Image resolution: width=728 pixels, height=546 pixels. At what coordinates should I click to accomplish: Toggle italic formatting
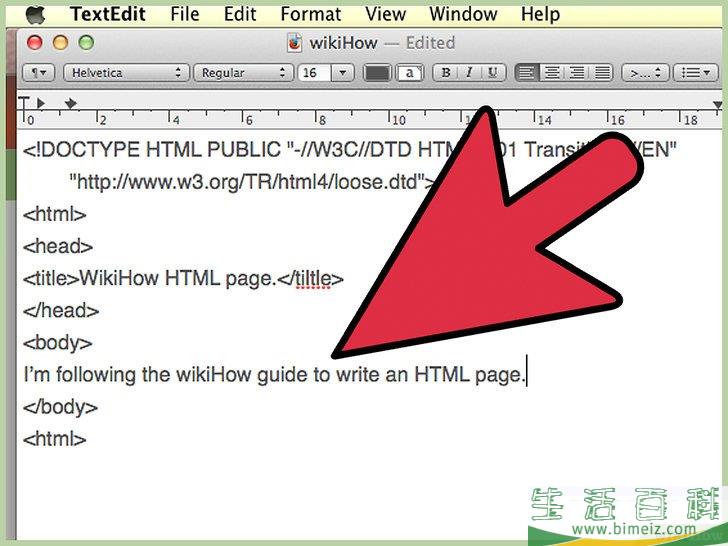469,73
